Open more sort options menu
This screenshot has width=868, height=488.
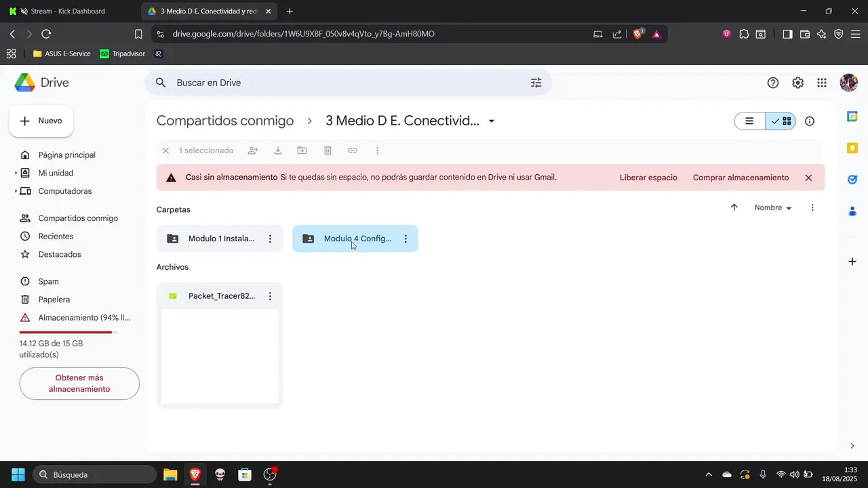812,207
